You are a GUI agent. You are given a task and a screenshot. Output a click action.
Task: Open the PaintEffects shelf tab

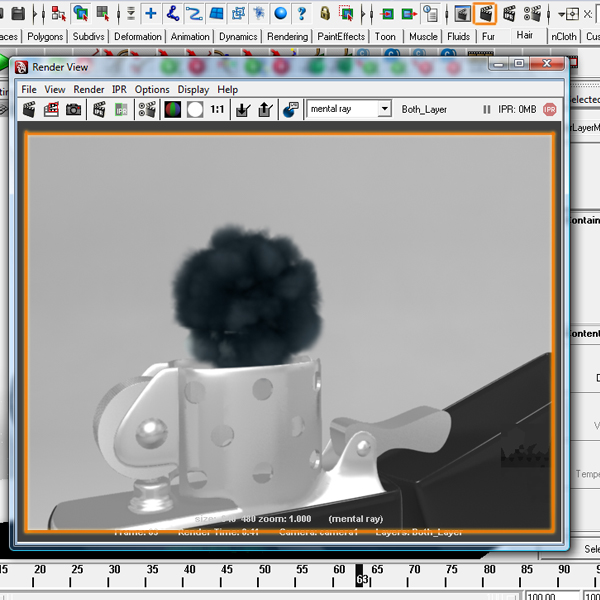click(x=341, y=37)
